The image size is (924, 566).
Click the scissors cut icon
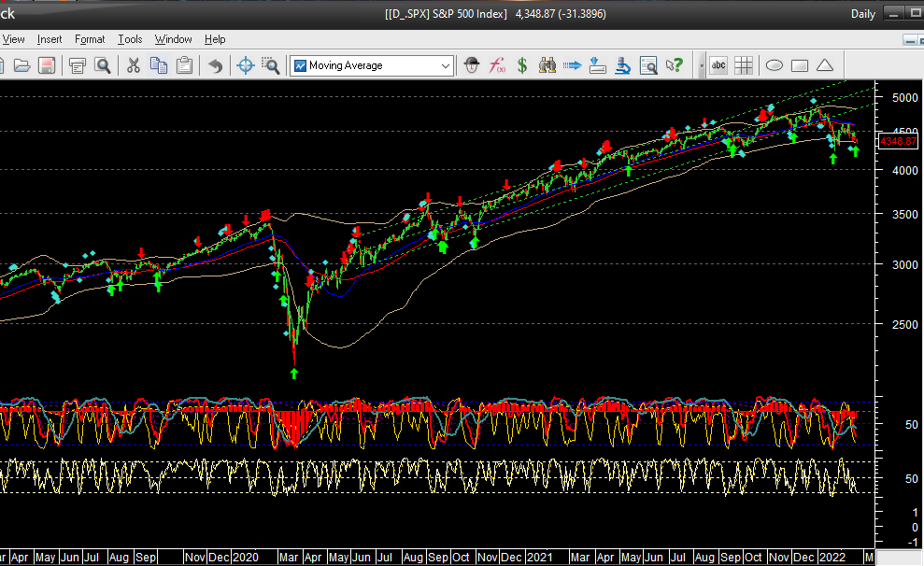click(134, 65)
